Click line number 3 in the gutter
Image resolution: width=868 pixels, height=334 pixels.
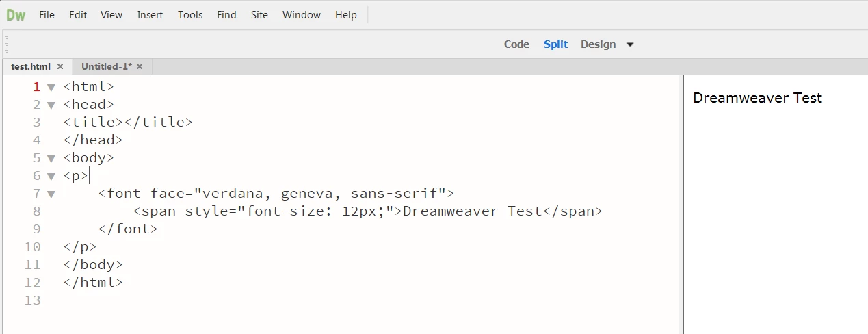[37, 123]
